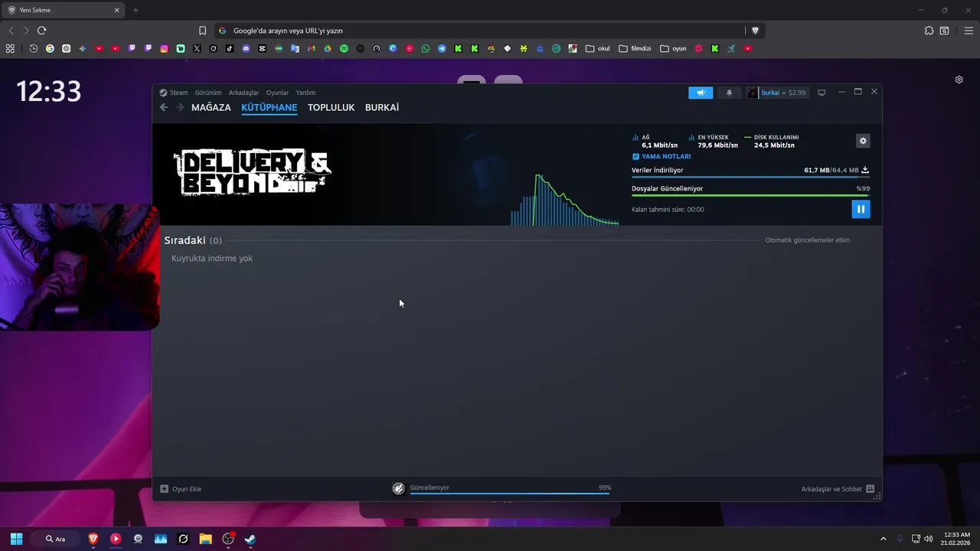This screenshot has height=551, width=980.
Task: Open the Arkadaşlar menu
Action: click(x=243, y=93)
